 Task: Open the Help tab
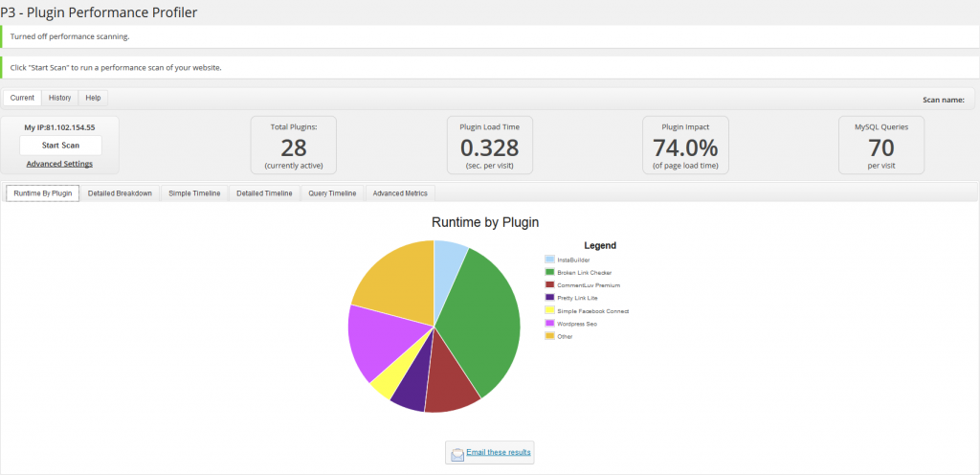click(93, 98)
